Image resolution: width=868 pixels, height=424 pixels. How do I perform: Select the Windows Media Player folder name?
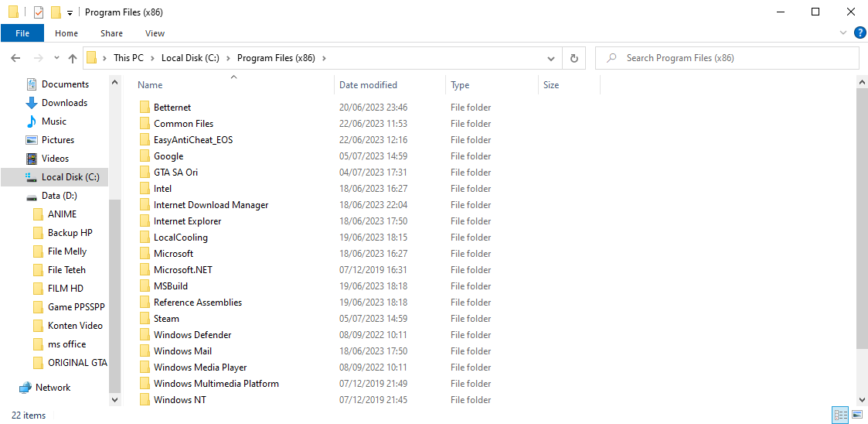pyautogui.click(x=200, y=367)
